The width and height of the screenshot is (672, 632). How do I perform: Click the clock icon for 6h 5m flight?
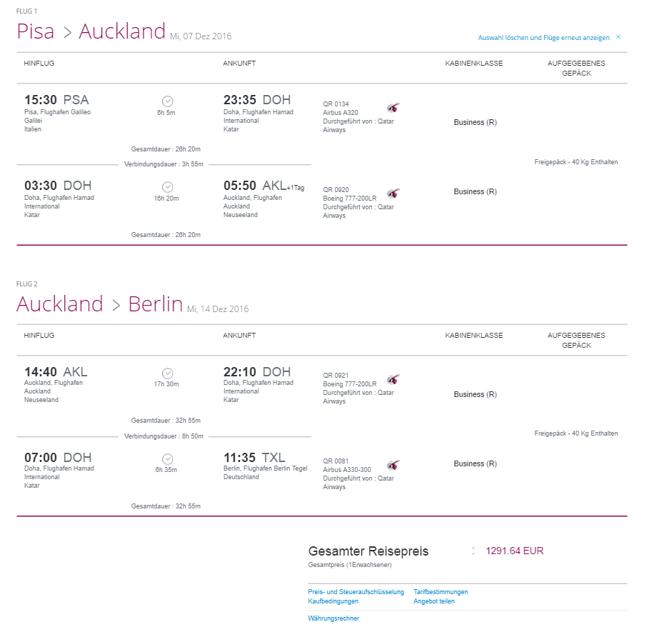pos(168,101)
